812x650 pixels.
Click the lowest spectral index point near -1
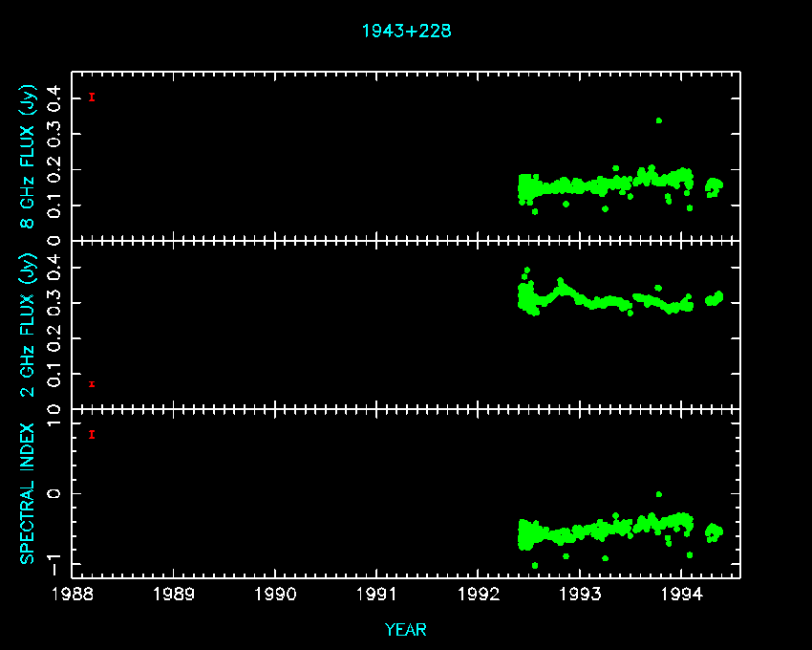(535, 566)
